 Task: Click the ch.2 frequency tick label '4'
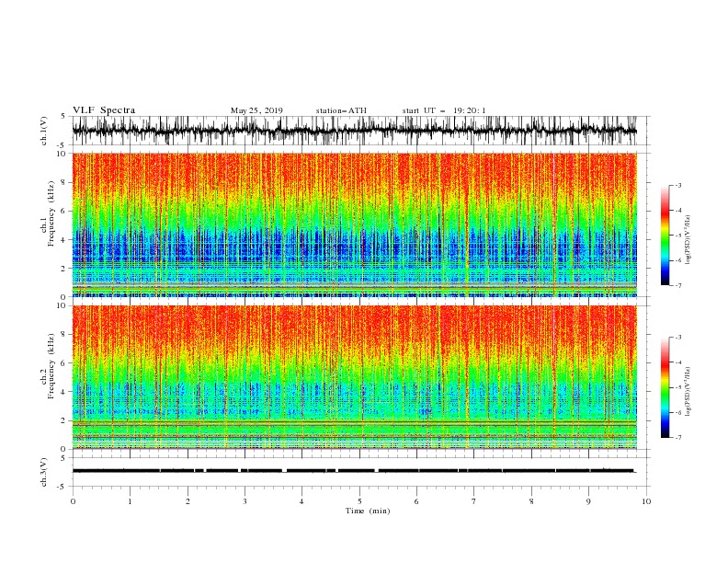(64, 392)
